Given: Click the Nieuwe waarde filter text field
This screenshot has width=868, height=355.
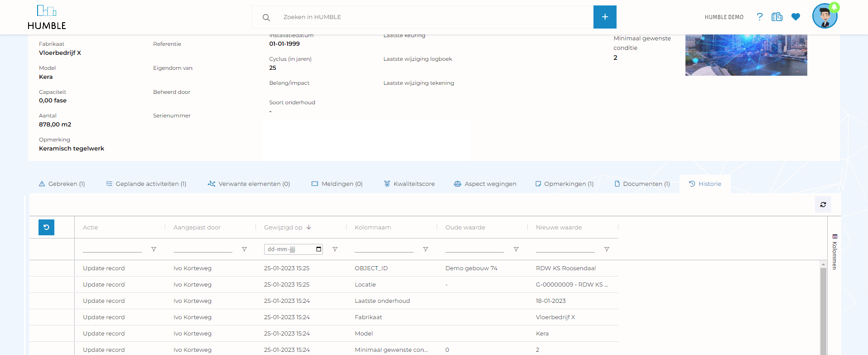Looking at the screenshot, I should (565, 249).
